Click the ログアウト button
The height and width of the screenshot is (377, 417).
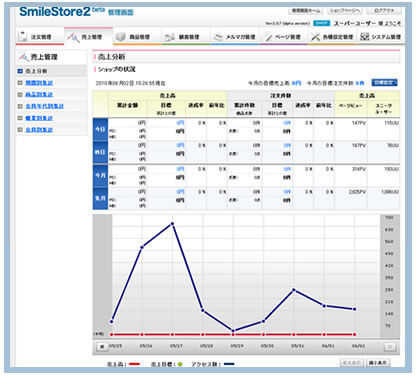click(x=384, y=11)
